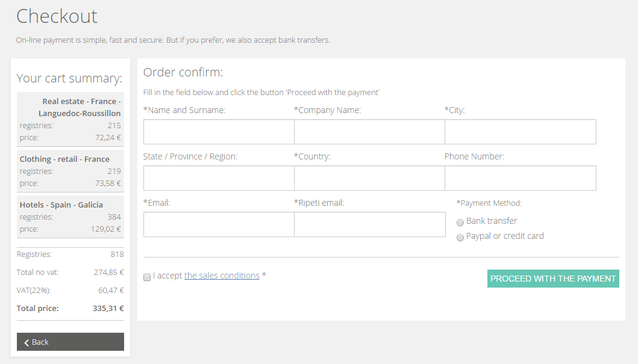Select the Hotels Spain Galicia cart item

70,217
